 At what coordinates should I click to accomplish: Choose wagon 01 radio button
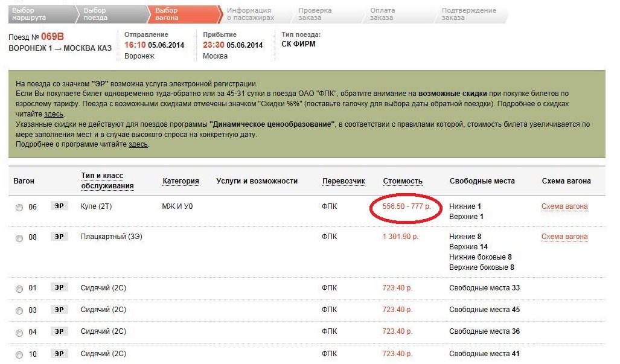tap(19, 289)
